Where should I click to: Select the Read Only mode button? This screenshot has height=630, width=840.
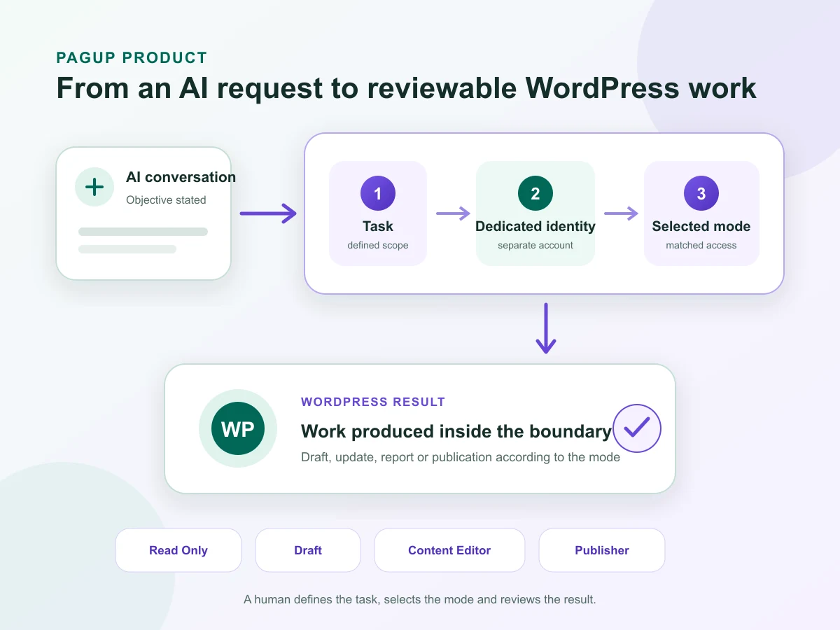click(x=178, y=550)
